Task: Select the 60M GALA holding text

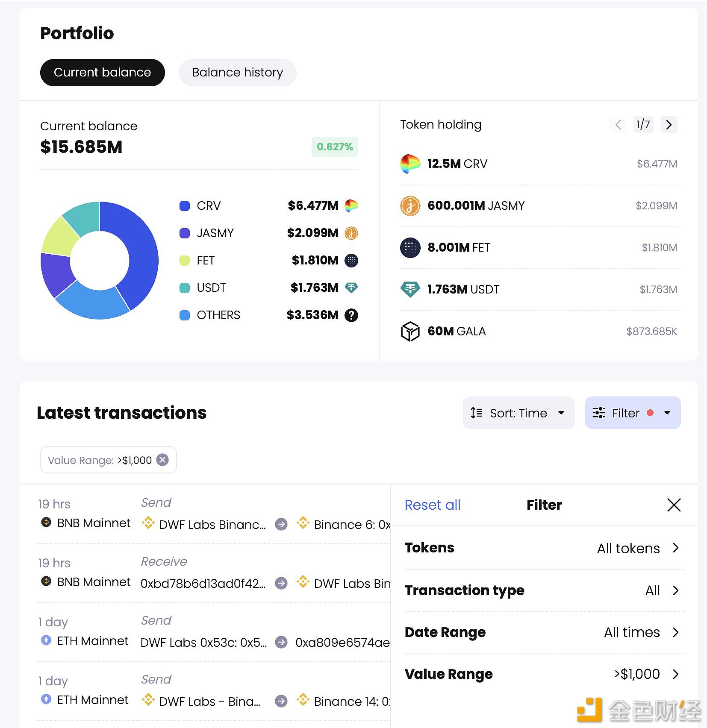Action: coord(457,331)
